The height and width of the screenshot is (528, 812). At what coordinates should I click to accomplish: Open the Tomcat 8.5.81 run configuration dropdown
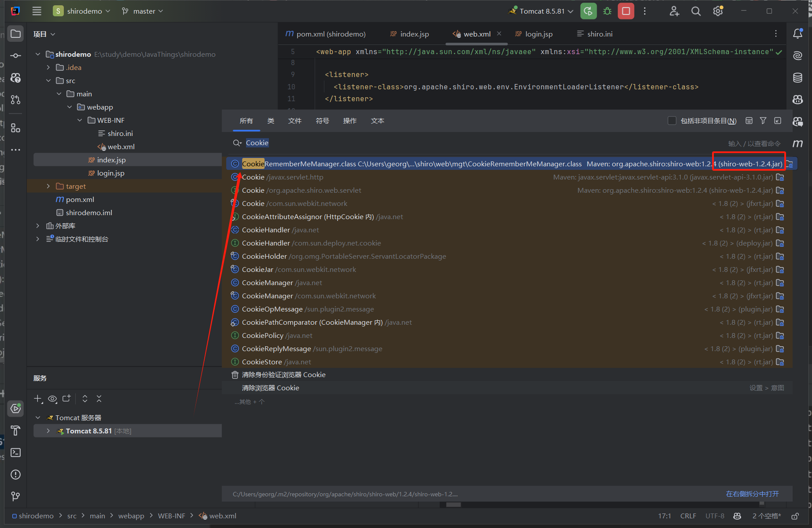coord(541,11)
